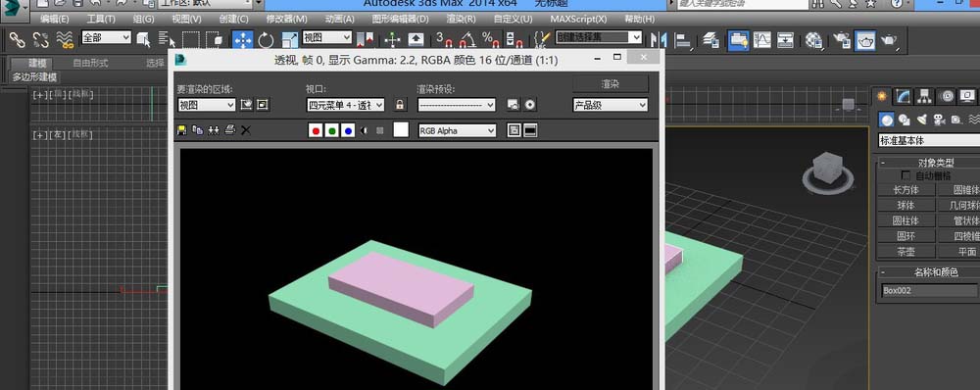Open the render area dropdown set to 视图
The width and height of the screenshot is (980, 390).
pyautogui.click(x=206, y=105)
